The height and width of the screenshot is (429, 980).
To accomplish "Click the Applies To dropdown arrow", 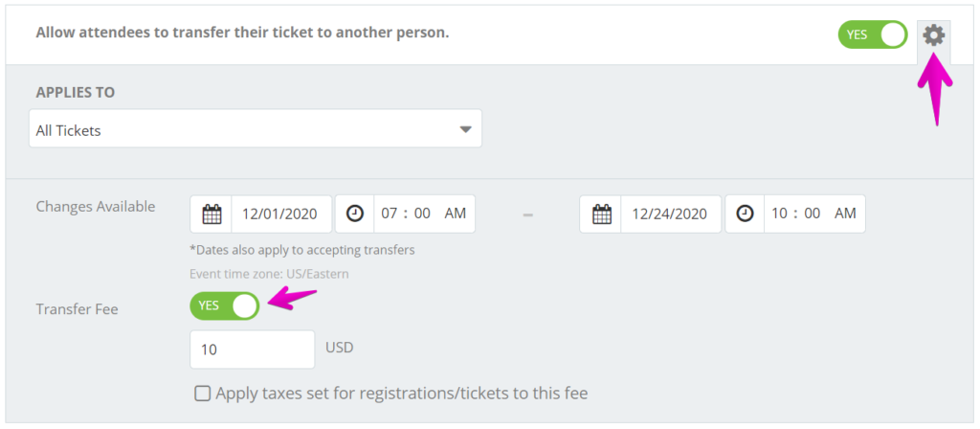I will point(465,129).
